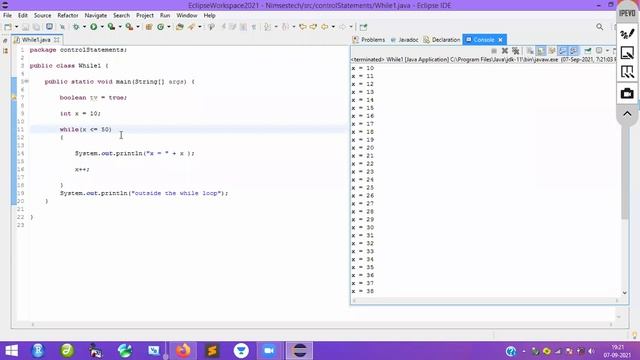This screenshot has width=640, height=360.
Task: Open the External Tools dropdown arrow
Action: click(x=138, y=27)
